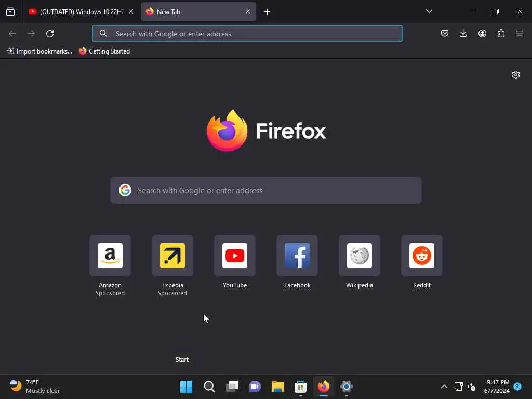Open the Firefox View button

point(10,11)
